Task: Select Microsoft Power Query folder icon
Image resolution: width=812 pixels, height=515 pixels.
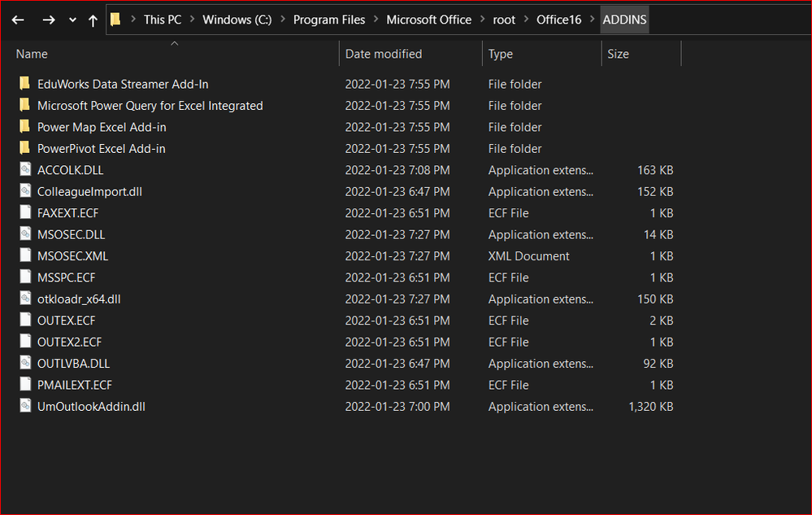Action: pos(24,105)
